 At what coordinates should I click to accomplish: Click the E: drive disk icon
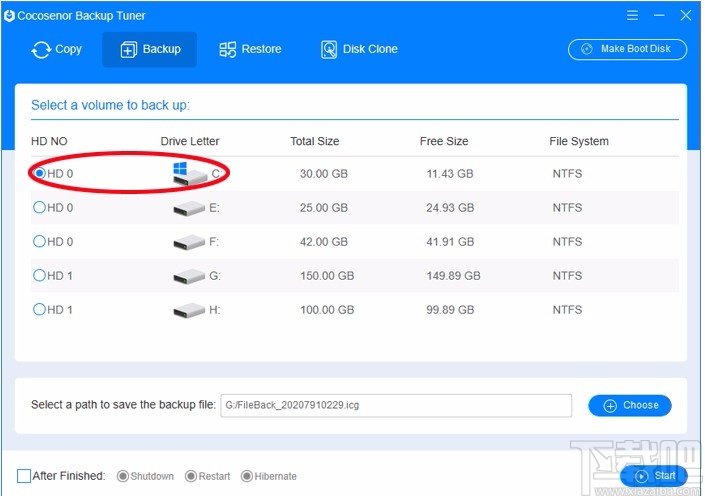[x=189, y=209]
